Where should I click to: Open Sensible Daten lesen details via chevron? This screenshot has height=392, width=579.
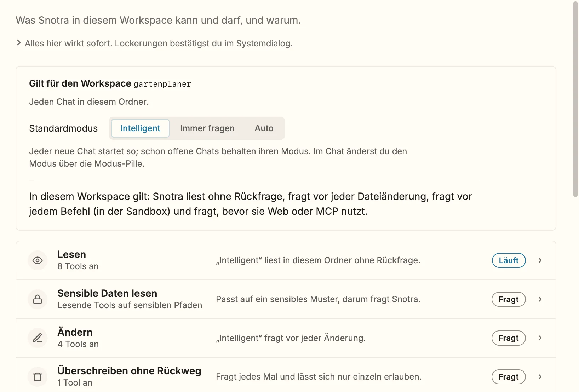[540, 299]
